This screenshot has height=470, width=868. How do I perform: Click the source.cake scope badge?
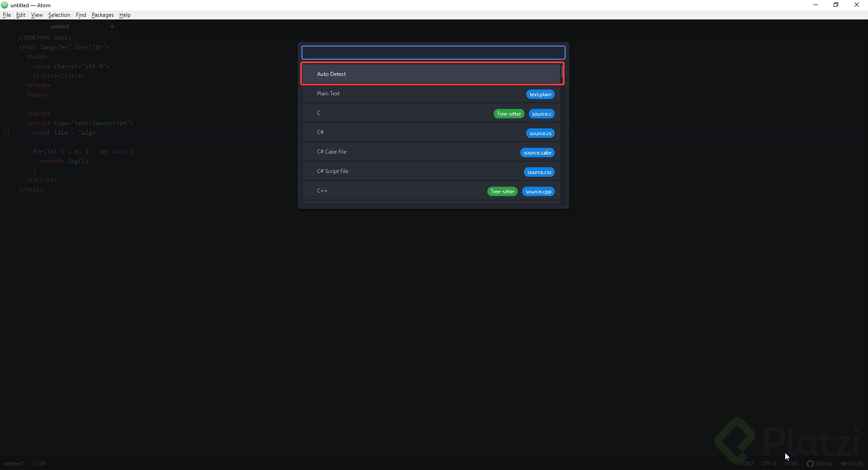click(538, 153)
